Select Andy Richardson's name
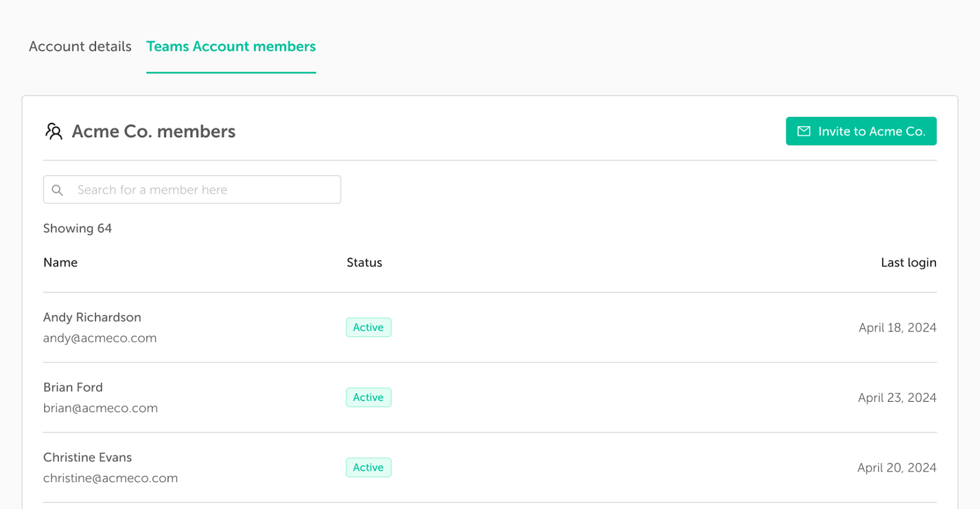980x509 pixels. [x=92, y=317]
